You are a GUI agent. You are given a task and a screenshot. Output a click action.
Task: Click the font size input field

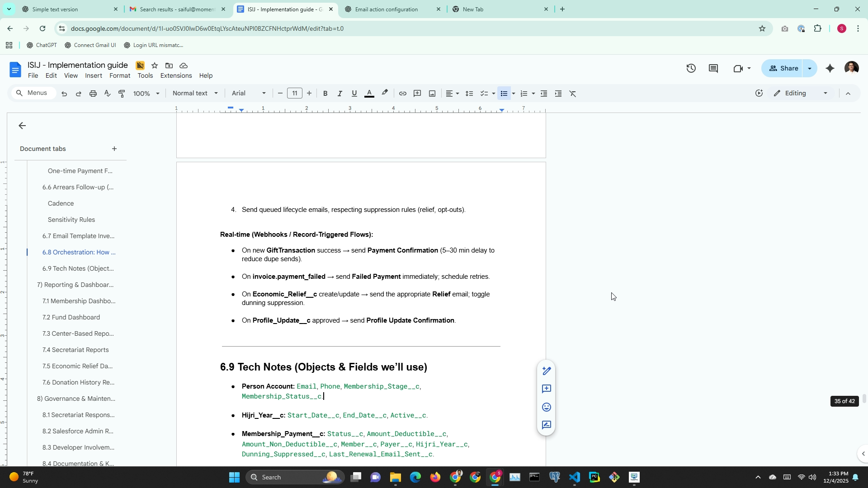tap(295, 94)
